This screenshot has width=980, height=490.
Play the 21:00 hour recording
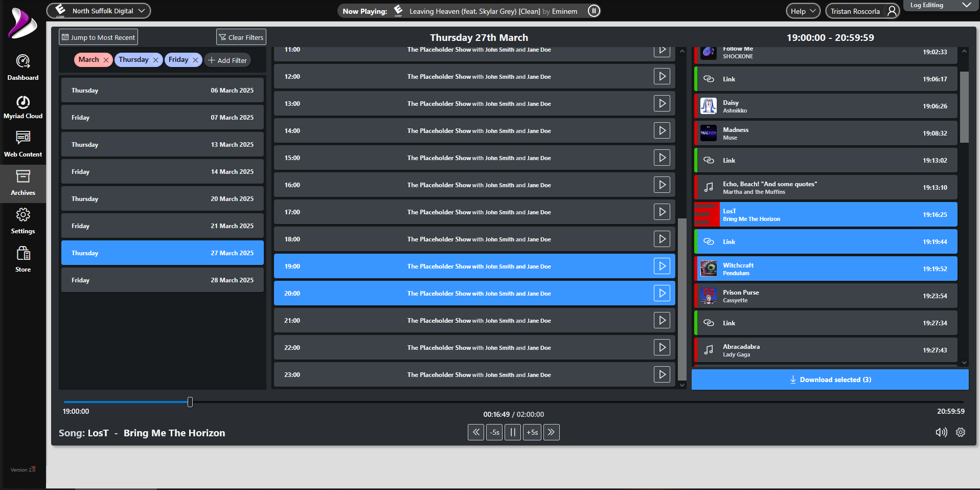tap(662, 320)
